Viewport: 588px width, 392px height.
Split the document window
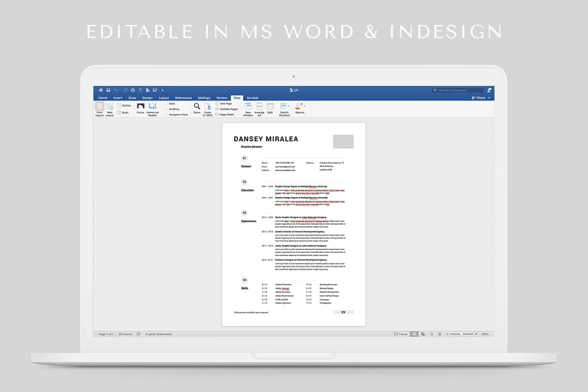(x=270, y=108)
